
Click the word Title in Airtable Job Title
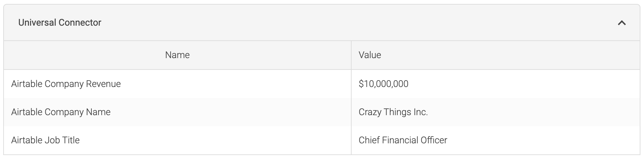click(71, 140)
